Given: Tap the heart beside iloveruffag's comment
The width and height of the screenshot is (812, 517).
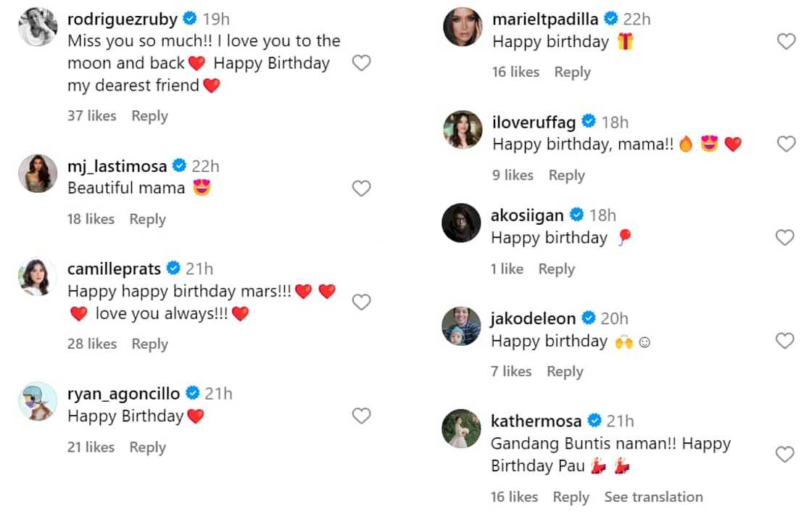Looking at the screenshot, I should tap(786, 144).
